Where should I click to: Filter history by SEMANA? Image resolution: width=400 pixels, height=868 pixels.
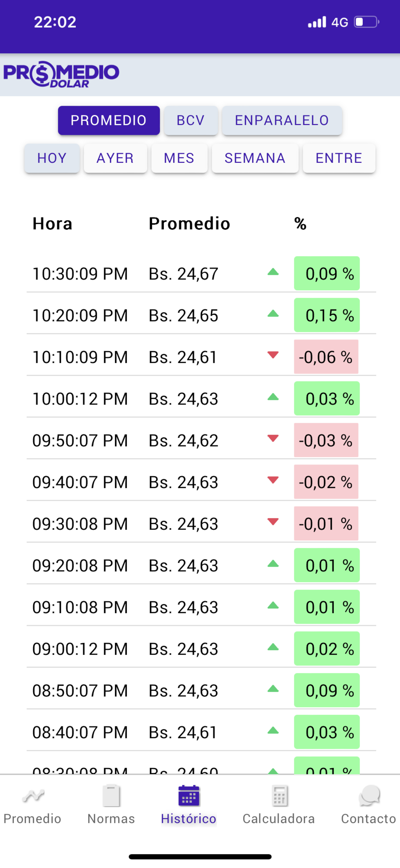[255, 158]
